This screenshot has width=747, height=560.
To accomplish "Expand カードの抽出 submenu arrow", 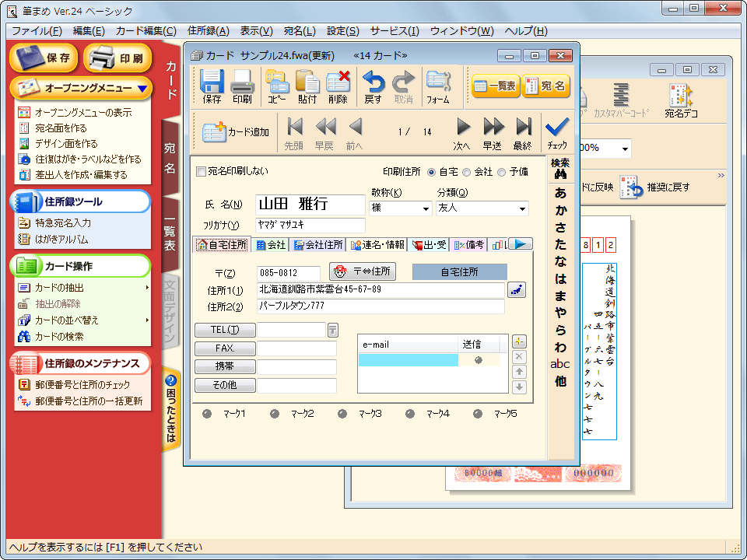I will (x=147, y=288).
